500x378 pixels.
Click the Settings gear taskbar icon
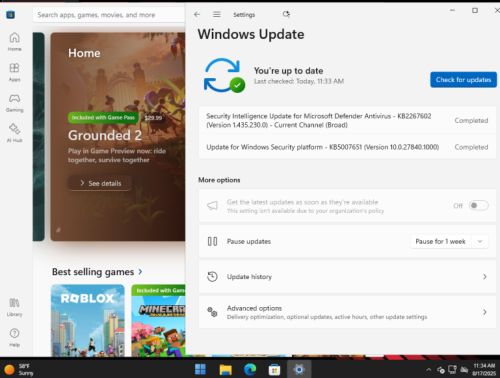point(299,369)
